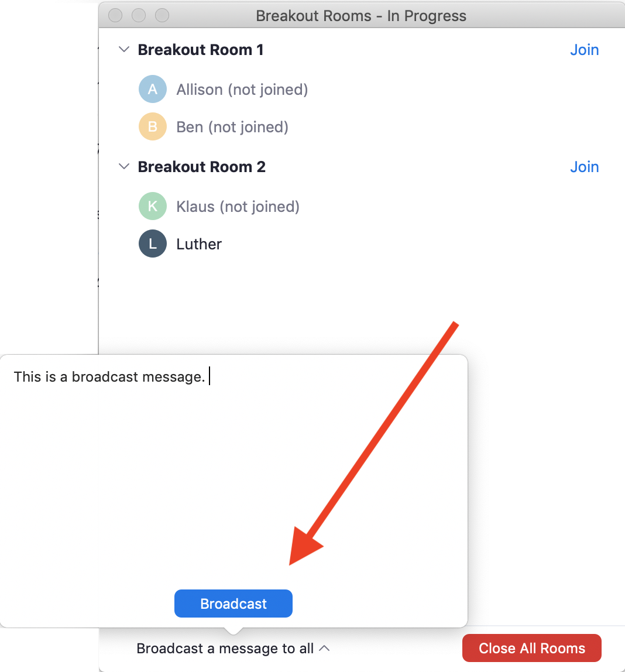Select Klaus's avatar icon

tap(152, 206)
